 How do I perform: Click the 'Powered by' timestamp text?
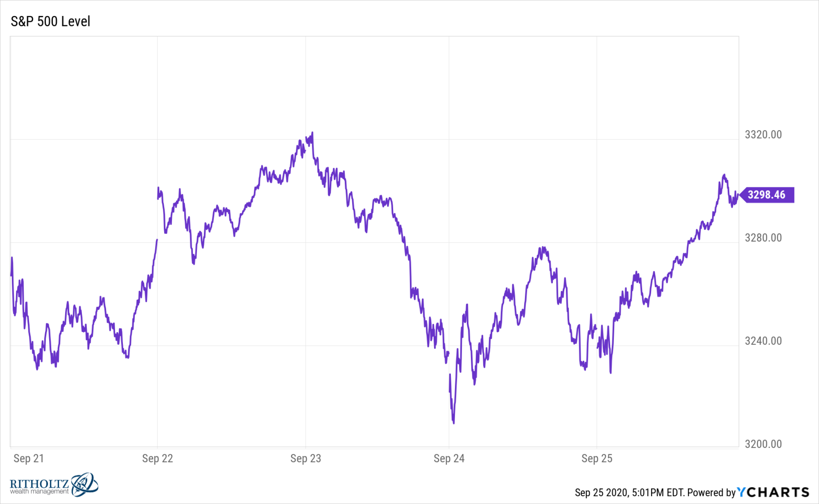pos(655,493)
